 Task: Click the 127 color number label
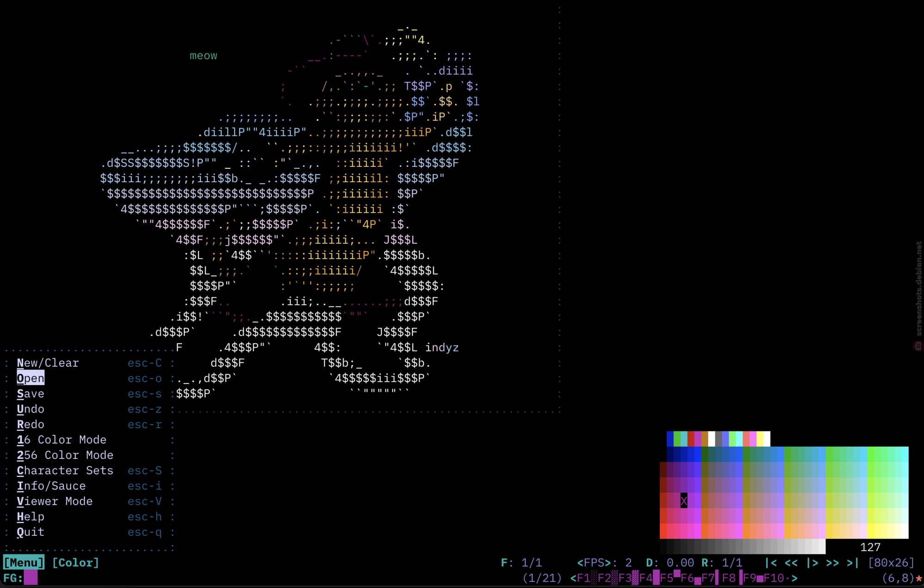click(x=870, y=547)
